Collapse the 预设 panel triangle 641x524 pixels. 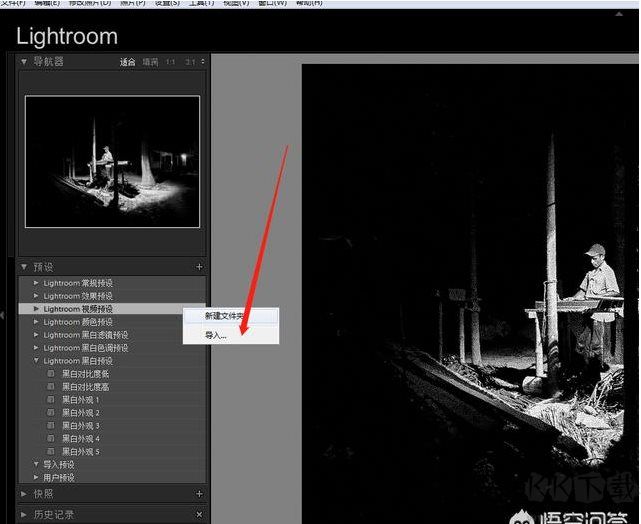[24, 267]
